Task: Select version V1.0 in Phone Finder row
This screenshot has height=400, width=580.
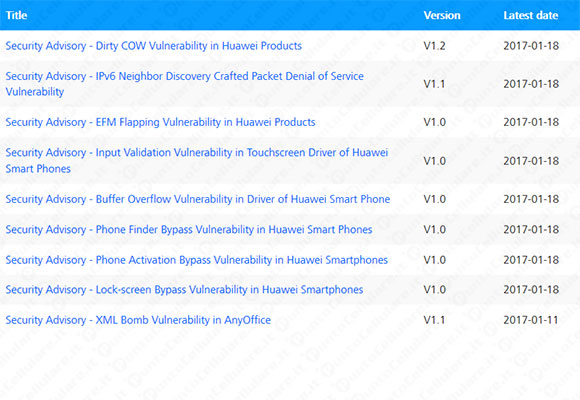Action: click(x=435, y=229)
